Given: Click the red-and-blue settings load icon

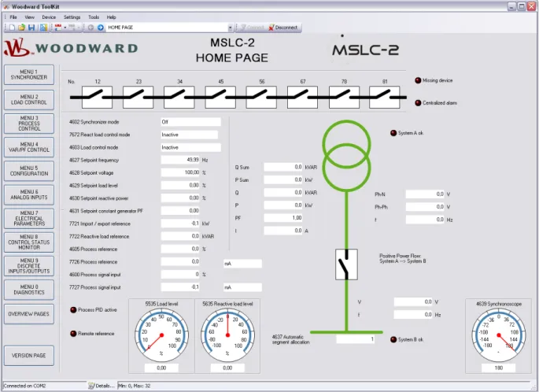Looking at the screenshot, I should (58, 28).
